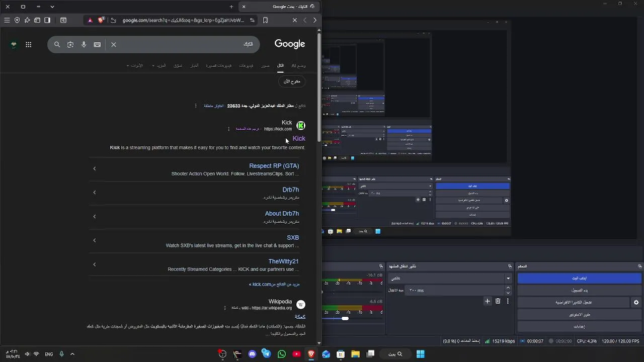Expand the Drb7h row chevron
The height and width of the screenshot is (362, 644).
95,192
